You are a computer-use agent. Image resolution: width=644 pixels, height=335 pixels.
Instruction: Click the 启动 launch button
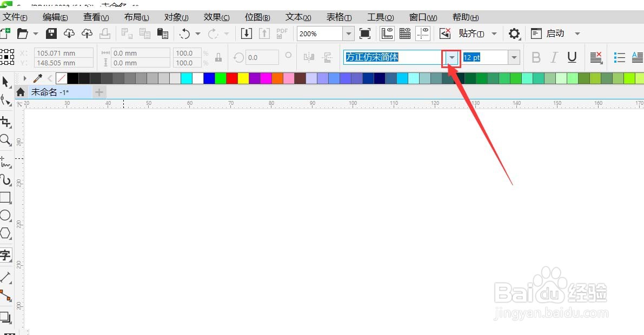click(x=548, y=33)
